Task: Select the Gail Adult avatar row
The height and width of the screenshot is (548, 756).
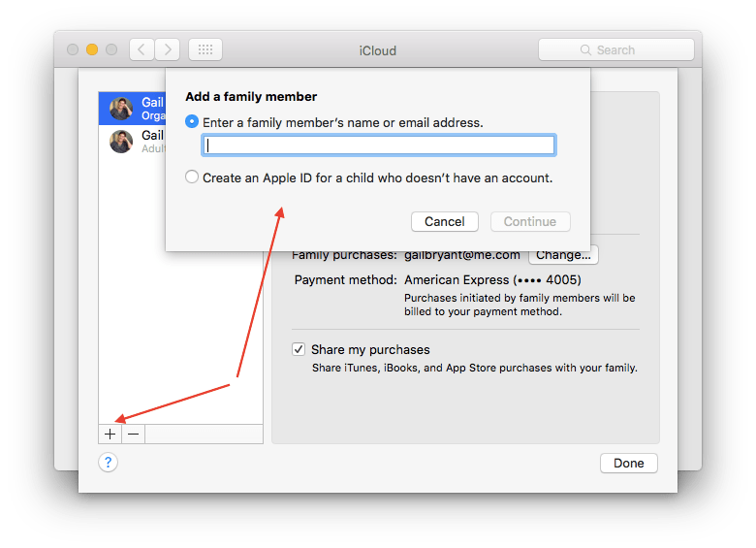Action: click(132, 142)
